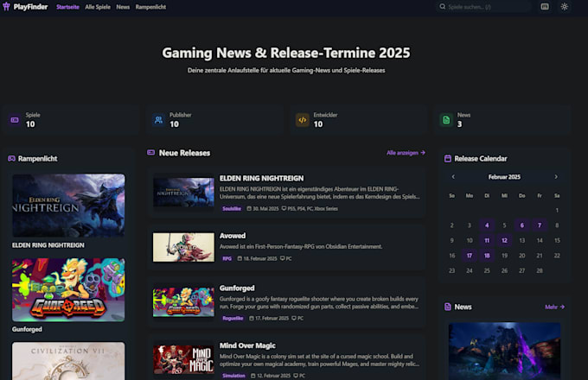This screenshot has height=380, width=588.
Task: Click the Rampenlicht section gamepad icon
Action: point(11,158)
